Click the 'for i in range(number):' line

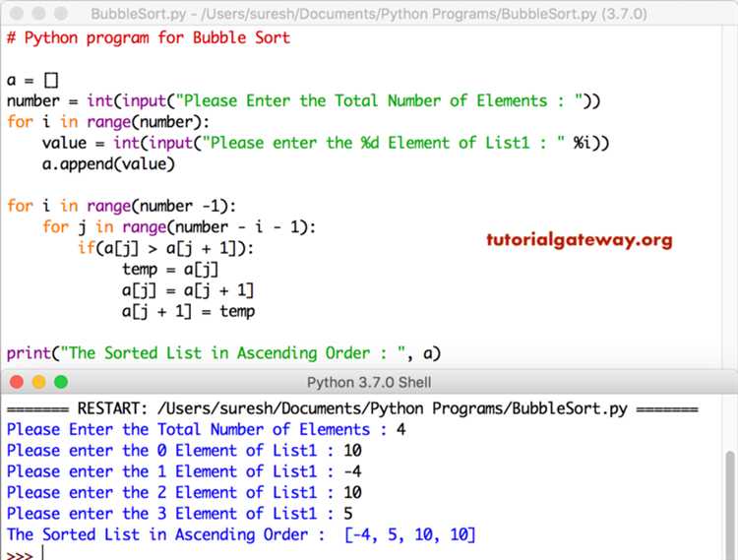(x=108, y=122)
